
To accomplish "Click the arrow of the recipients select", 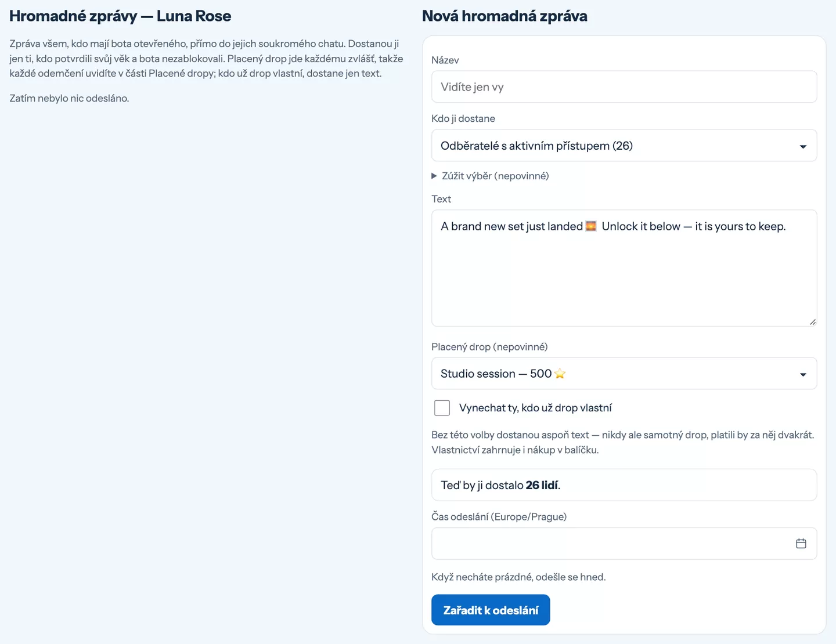I will tap(803, 147).
